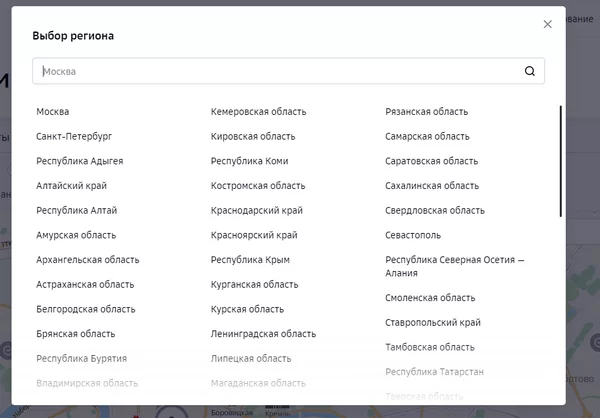
Task: Close the region selection dialog
Action: pyautogui.click(x=547, y=24)
